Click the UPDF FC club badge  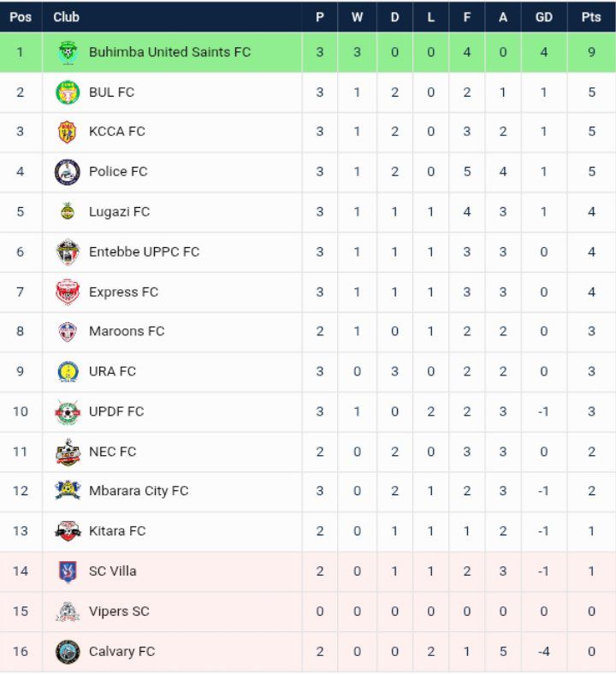(x=68, y=411)
